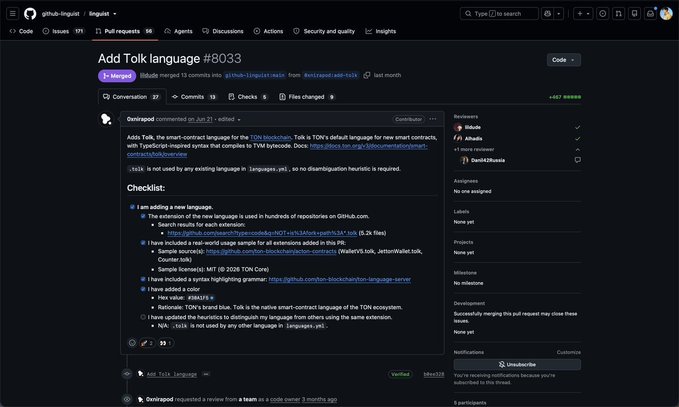This screenshot has height=407, width=679.
Task: Open the add reaction smiley button
Action: [x=132, y=343]
